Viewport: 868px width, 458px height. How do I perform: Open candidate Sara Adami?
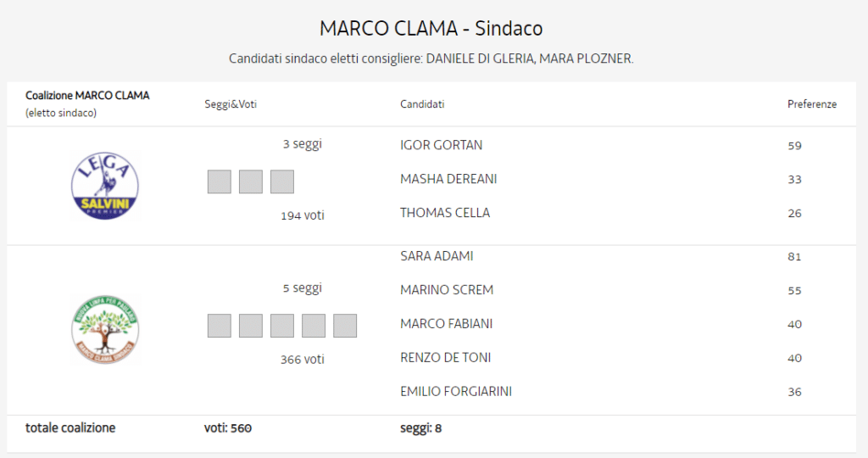(437, 256)
